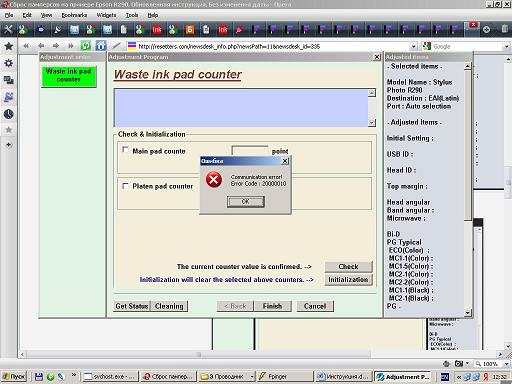The width and height of the screenshot is (512, 384).
Task: Click the Cancel button
Action: coord(315,306)
